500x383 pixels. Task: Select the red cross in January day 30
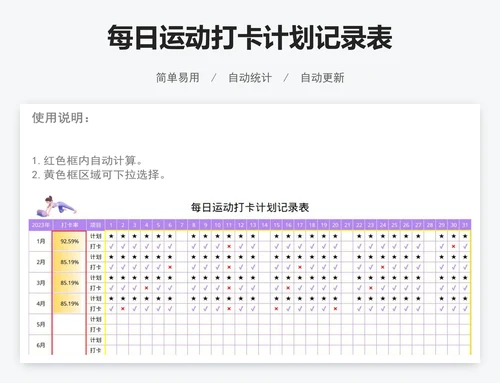pyautogui.click(x=453, y=247)
